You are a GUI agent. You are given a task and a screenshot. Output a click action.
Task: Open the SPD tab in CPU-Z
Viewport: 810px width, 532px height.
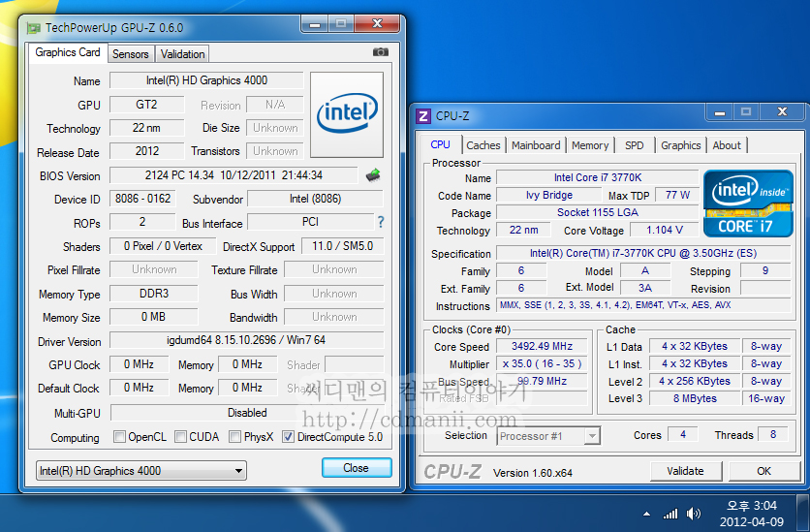tap(634, 145)
